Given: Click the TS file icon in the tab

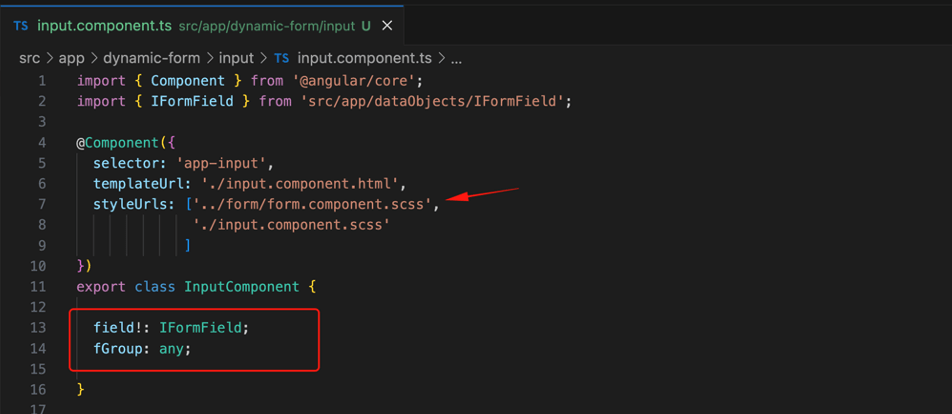Looking at the screenshot, I should tap(21, 25).
